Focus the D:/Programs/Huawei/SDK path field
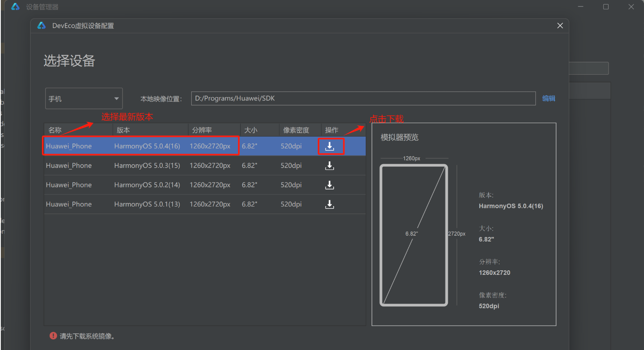644x350 pixels. (x=363, y=98)
